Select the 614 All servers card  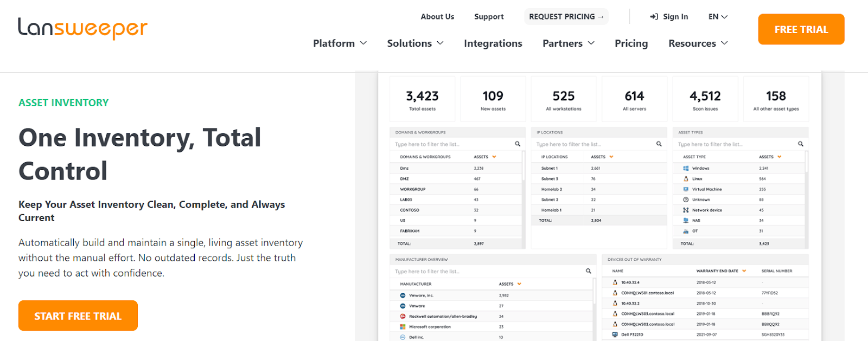click(634, 99)
